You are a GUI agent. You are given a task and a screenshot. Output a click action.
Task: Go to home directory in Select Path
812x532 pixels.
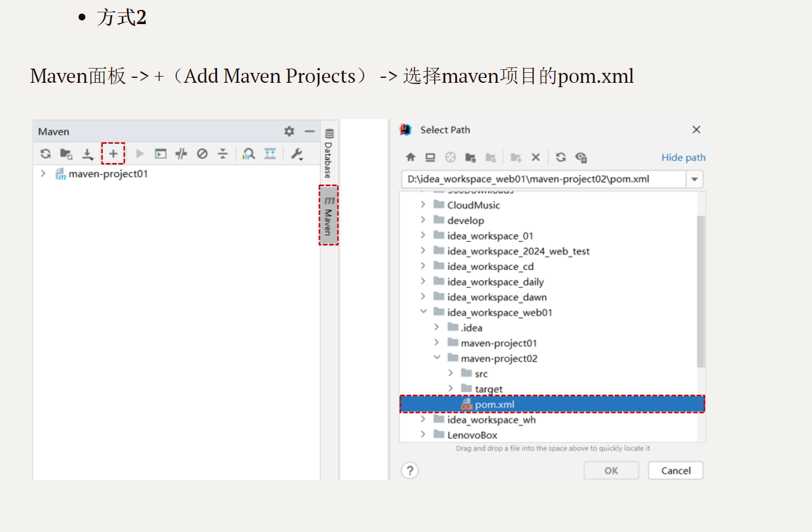coord(411,158)
